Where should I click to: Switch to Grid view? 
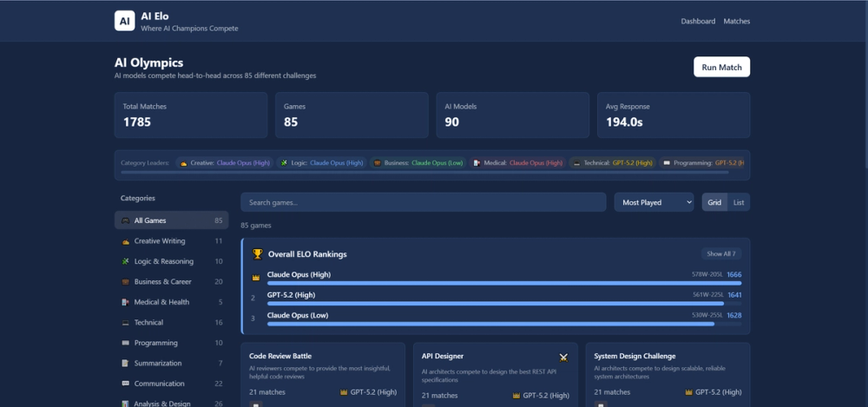point(714,202)
